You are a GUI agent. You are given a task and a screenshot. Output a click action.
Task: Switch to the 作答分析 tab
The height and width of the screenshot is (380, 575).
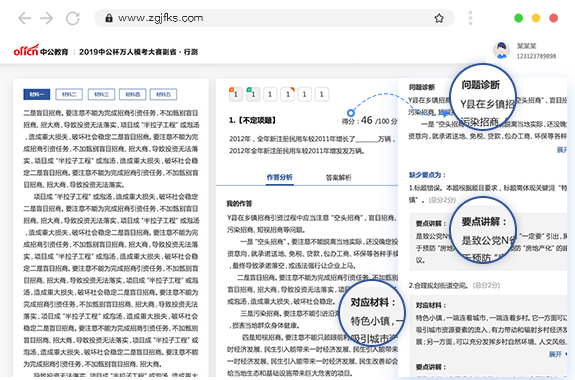pyautogui.click(x=279, y=178)
